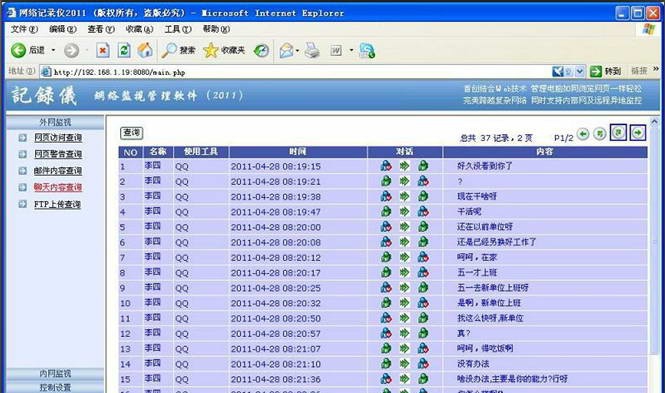This screenshot has width=665, height=393.
Task: Click the page vertical scrollbar up arrow
Action: [x=654, y=122]
